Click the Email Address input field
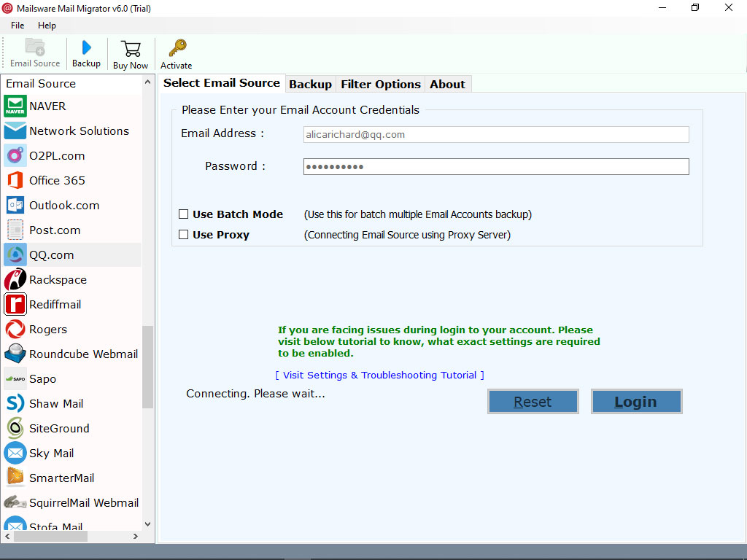 click(496, 134)
